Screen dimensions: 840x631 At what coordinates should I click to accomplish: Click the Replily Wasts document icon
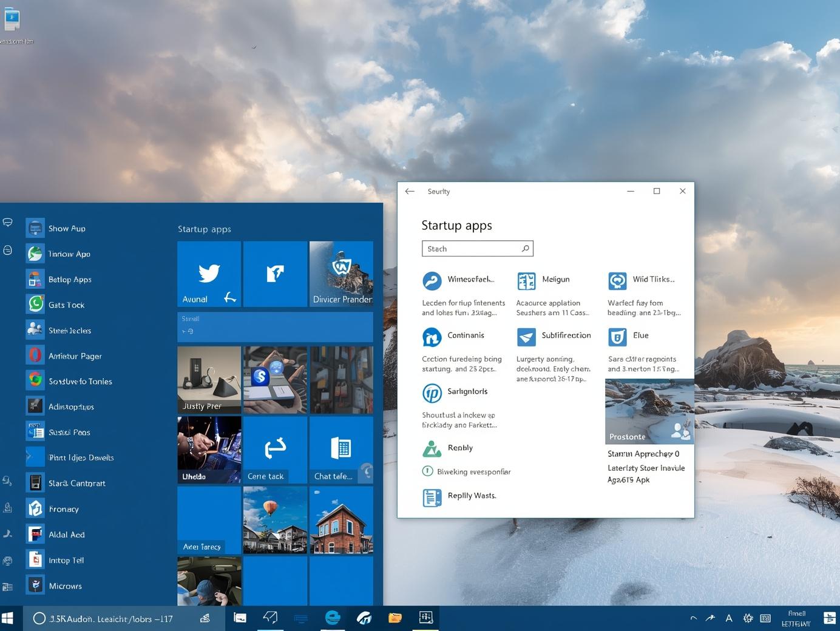pos(432,498)
